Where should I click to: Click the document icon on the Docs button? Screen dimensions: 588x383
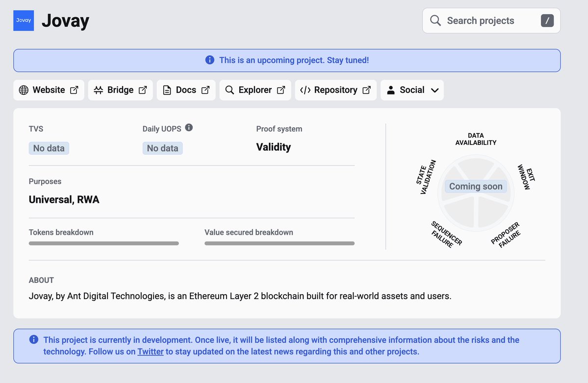[167, 90]
